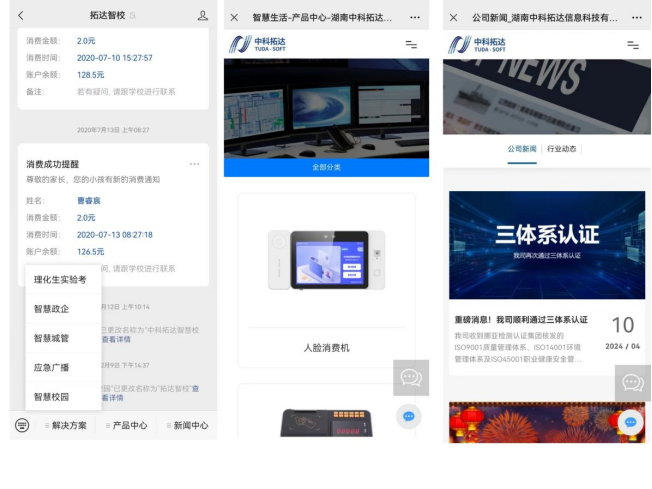This screenshot has width=652, height=489.
Task: Select 理化生实验考 from popup menu
Action: [64, 280]
